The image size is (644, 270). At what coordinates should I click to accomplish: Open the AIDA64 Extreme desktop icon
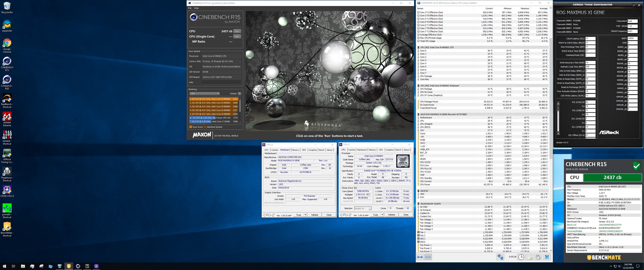[7, 119]
